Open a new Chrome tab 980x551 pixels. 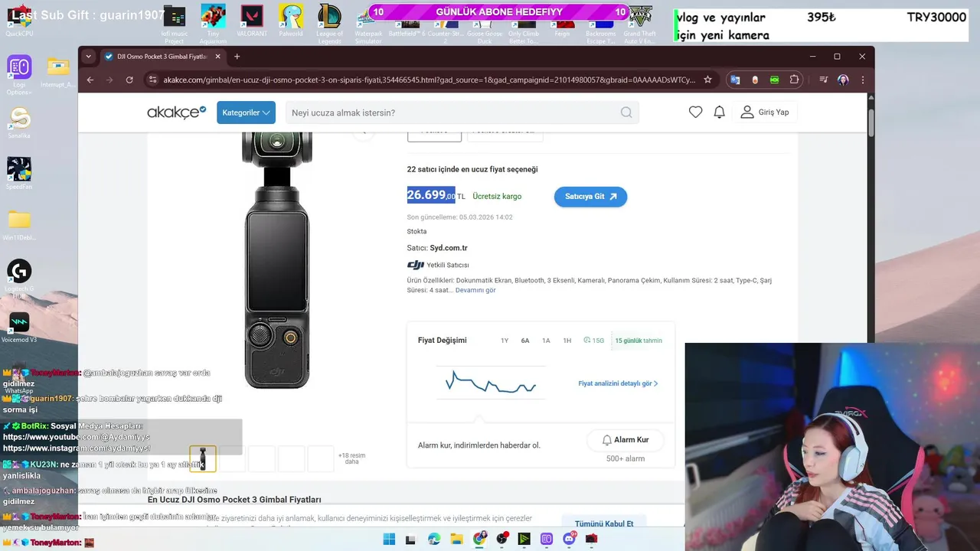237,57
